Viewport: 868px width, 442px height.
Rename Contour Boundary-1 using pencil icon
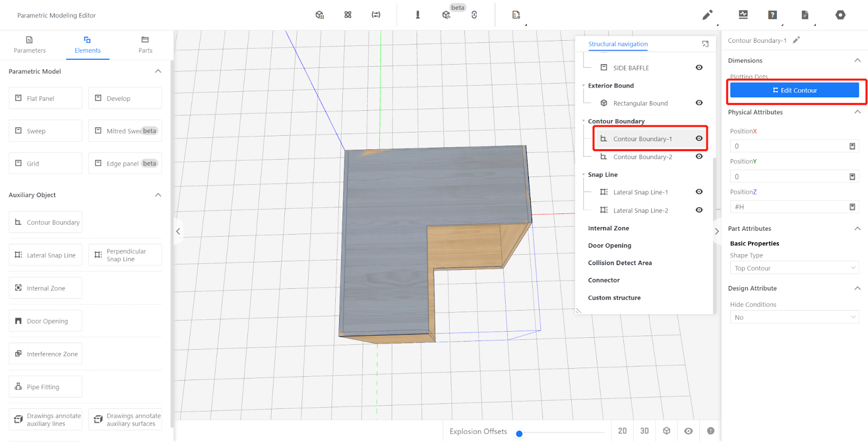pos(796,40)
